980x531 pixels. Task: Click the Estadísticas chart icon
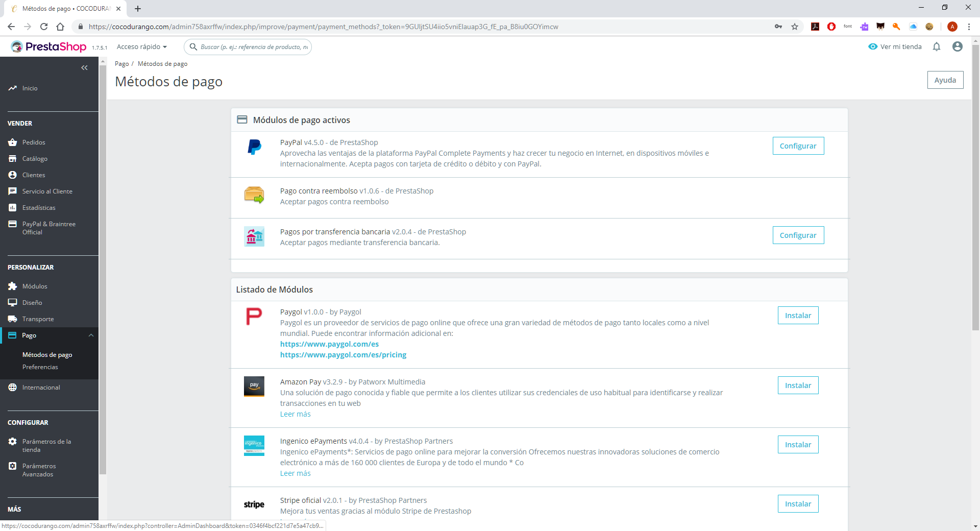(x=13, y=208)
